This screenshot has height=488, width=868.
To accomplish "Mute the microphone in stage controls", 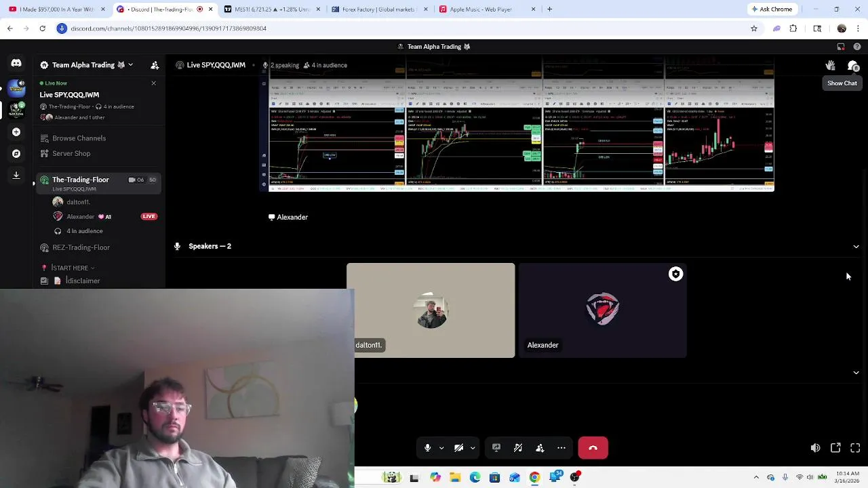I will 427,448.
